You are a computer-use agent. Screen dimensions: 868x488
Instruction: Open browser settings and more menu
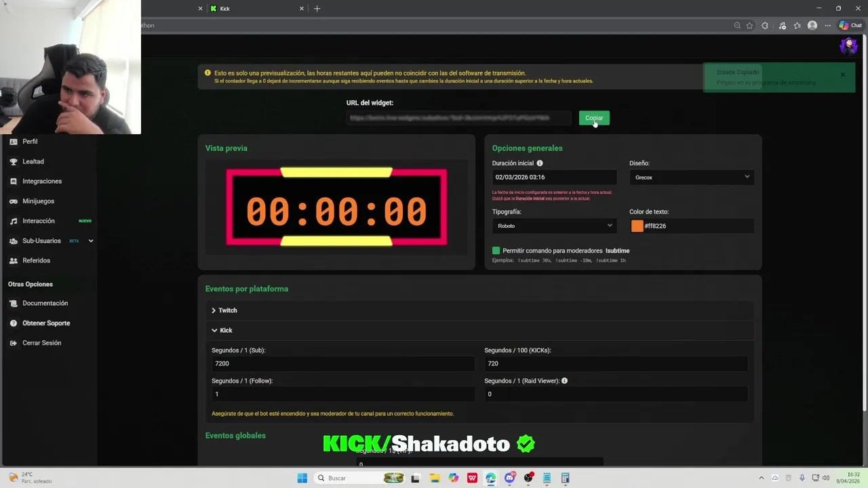pyautogui.click(x=827, y=26)
